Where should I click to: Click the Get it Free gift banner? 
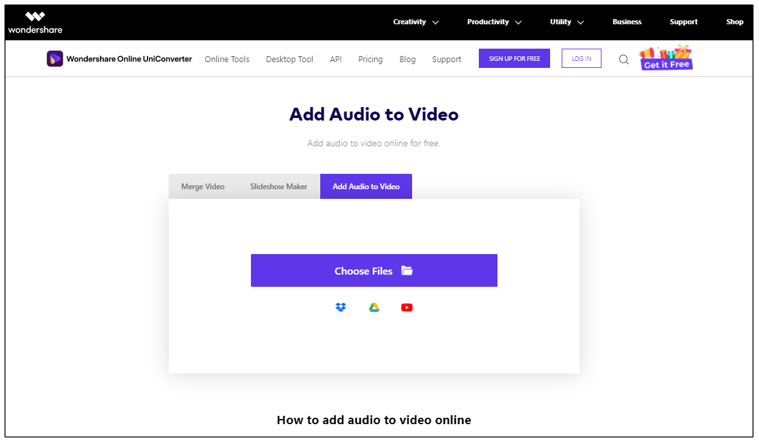click(666, 58)
